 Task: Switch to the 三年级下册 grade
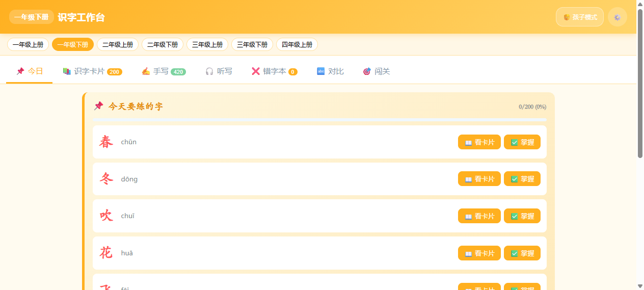click(x=252, y=44)
